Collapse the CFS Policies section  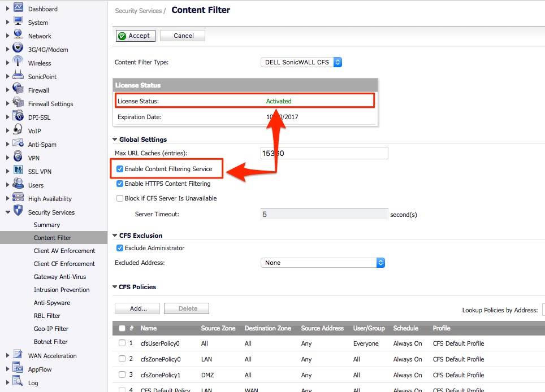pyautogui.click(x=115, y=287)
